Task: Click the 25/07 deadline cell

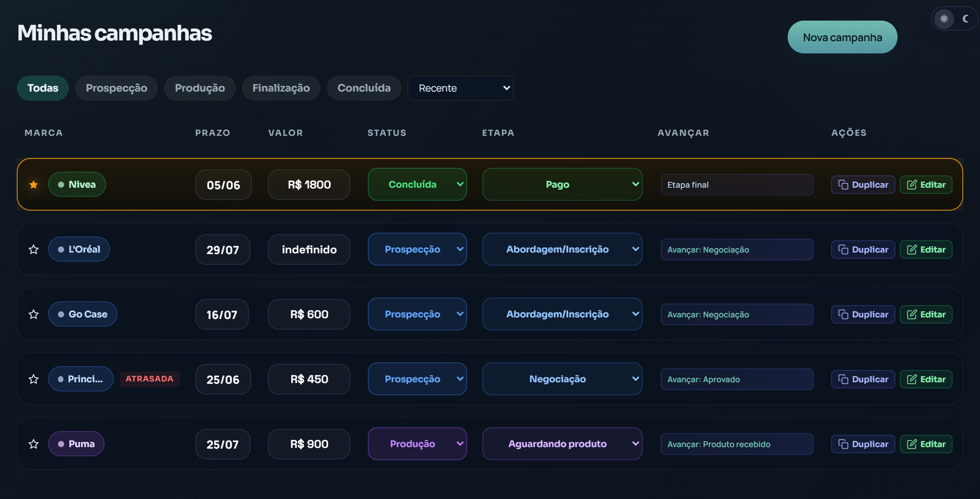Action: click(x=223, y=444)
